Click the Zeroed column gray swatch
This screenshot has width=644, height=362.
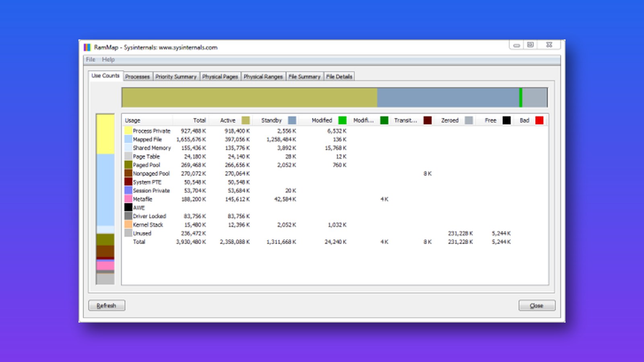(469, 120)
